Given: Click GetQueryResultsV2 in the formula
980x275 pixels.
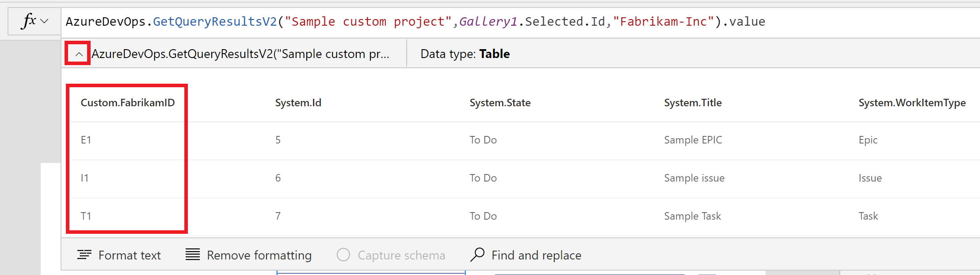Looking at the screenshot, I should 215,22.
